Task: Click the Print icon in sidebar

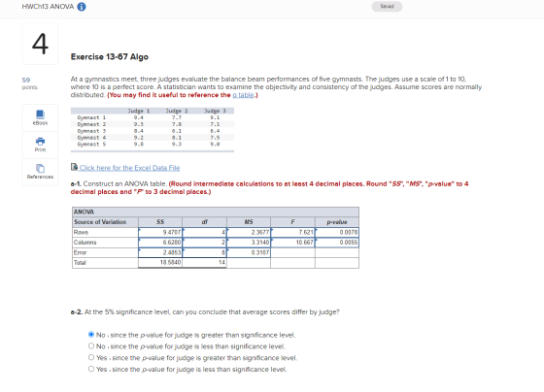Action: pos(40,141)
